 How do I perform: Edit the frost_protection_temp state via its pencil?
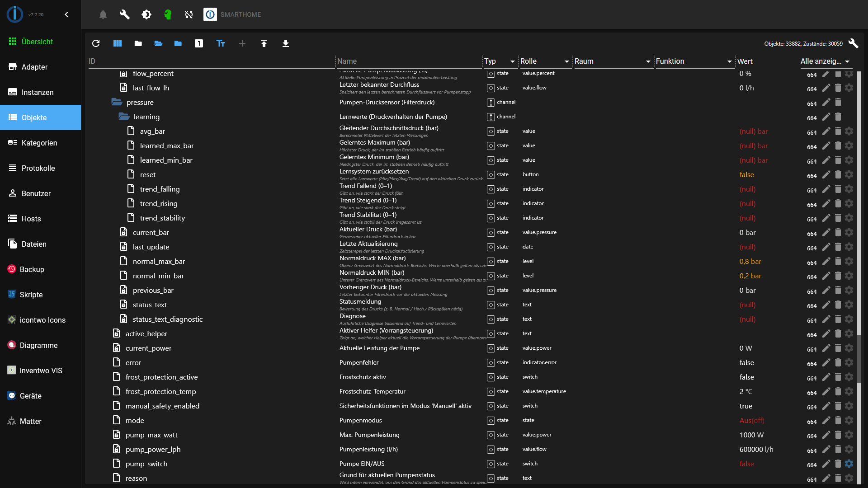[x=827, y=392]
